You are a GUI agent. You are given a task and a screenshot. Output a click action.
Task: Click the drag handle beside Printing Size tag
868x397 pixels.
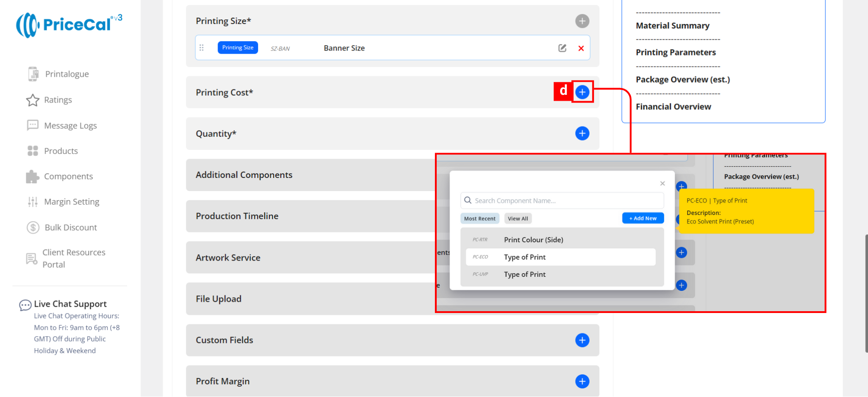coord(202,48)
